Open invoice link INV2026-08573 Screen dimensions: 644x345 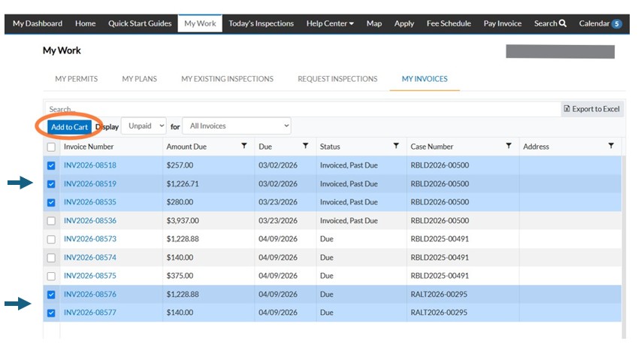click(90, 239)
